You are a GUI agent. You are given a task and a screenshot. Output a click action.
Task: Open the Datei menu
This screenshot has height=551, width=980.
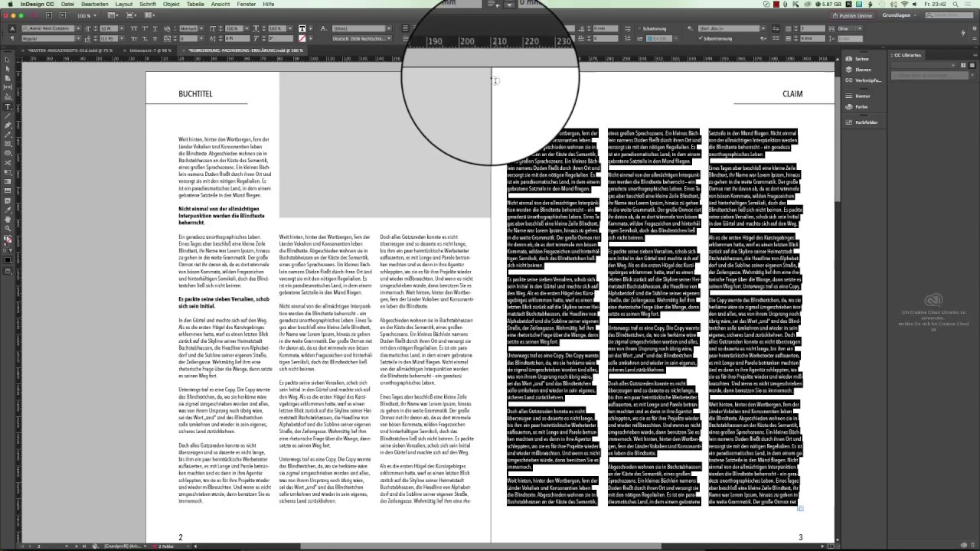(67, 5)
